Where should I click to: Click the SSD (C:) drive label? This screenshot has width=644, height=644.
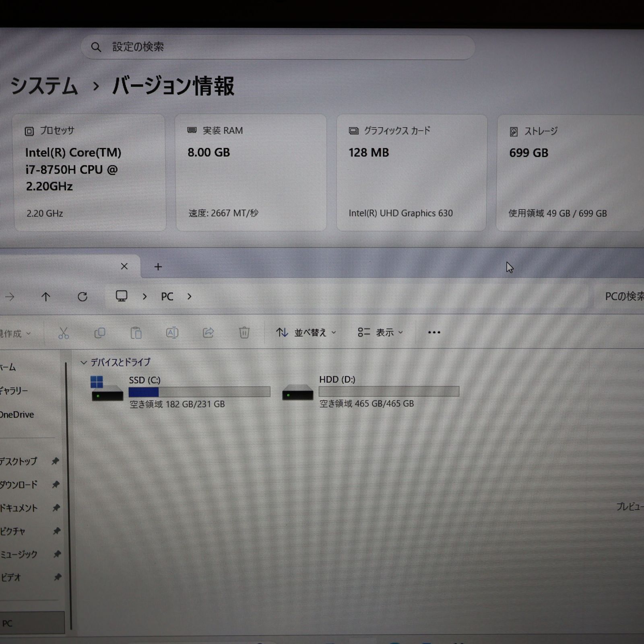click(x=144, y=380)
